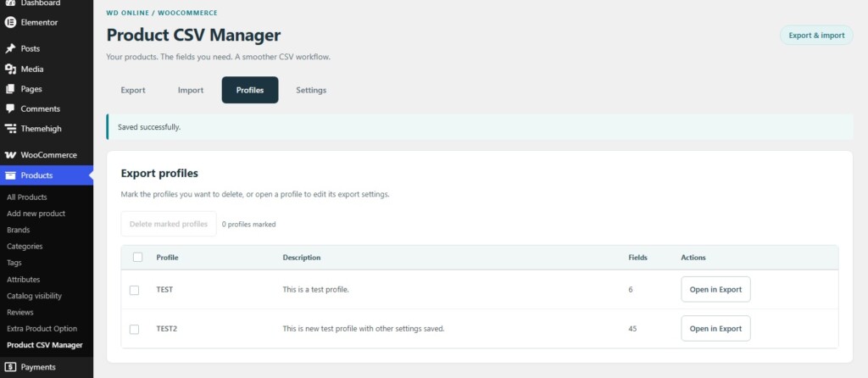Open the WooCommerce menu

pyautogui.click(x=47, y=155)
